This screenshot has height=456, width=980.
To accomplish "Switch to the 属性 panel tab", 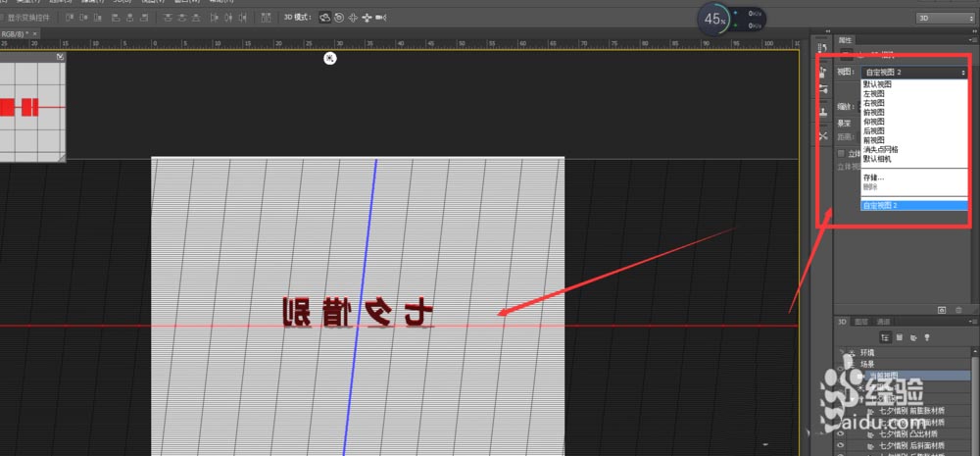I will point(845,40).
